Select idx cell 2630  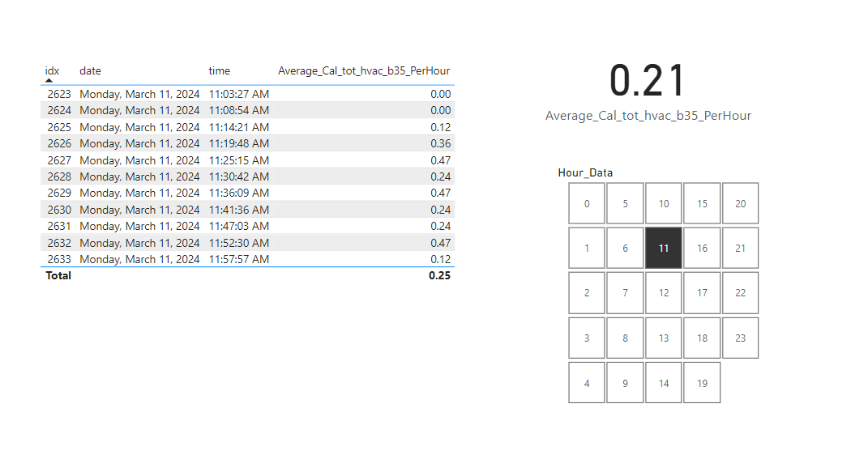59,210
